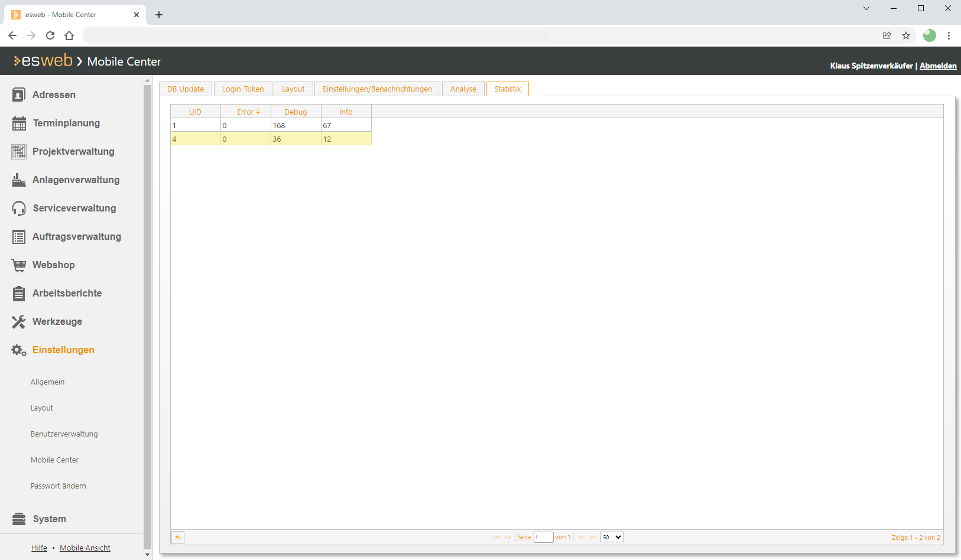Click the Serviceverwaltung headset icon

(19, 209)
